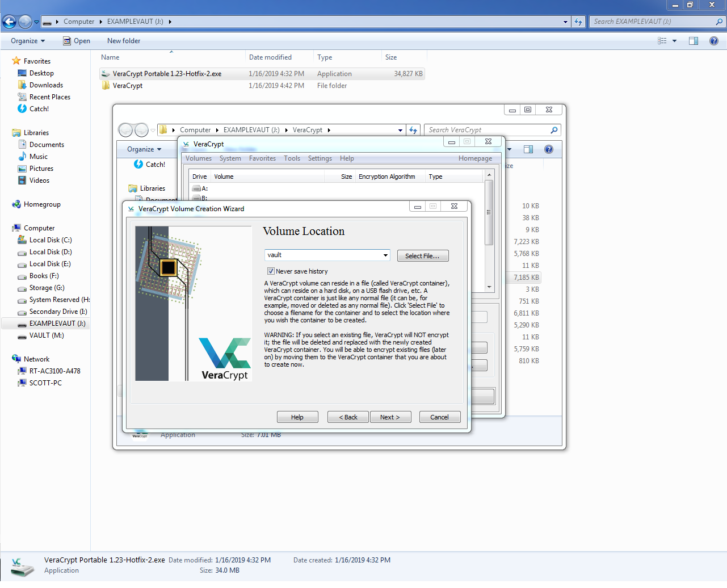
Task: Open Catch! in the EXAMPLEVAUT window sidebar
Action: (39, 109)
